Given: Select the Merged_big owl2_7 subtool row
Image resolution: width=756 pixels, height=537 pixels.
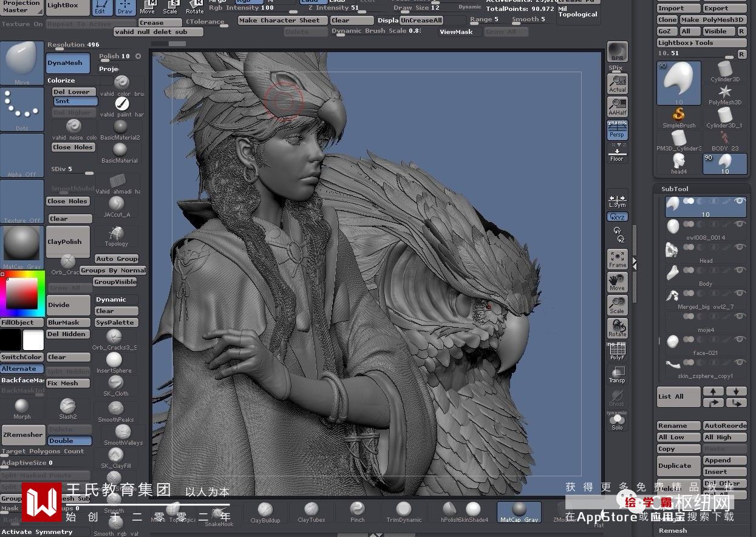Looking at the screenshot, I should (706, 299).
